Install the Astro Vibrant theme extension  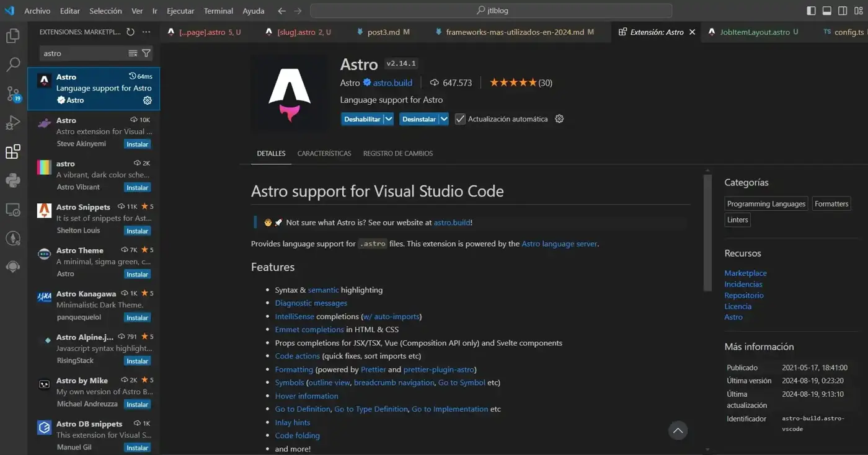[x=138, y=188]
